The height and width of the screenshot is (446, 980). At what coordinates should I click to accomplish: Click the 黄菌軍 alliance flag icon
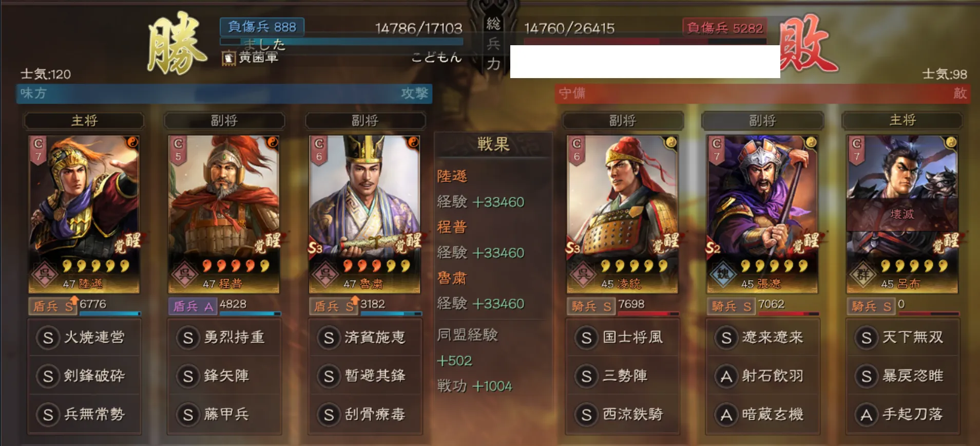pyautogui.click(x=228, y=58)
